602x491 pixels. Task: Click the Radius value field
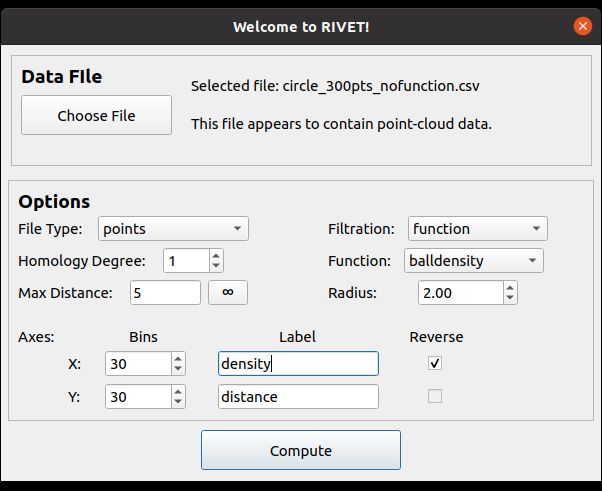pyautogui.click(x=460, y=293)
